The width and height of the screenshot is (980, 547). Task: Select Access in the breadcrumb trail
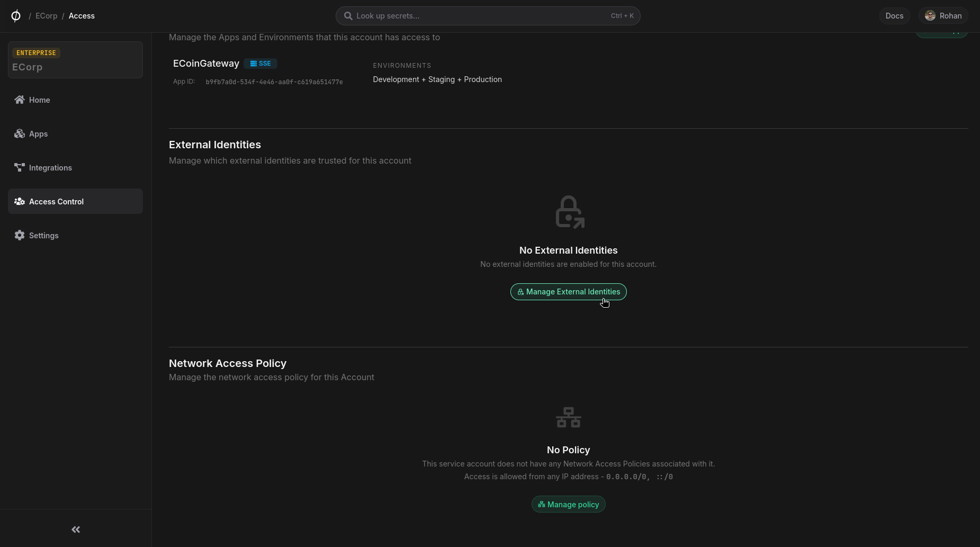click(x=82, y=15)
